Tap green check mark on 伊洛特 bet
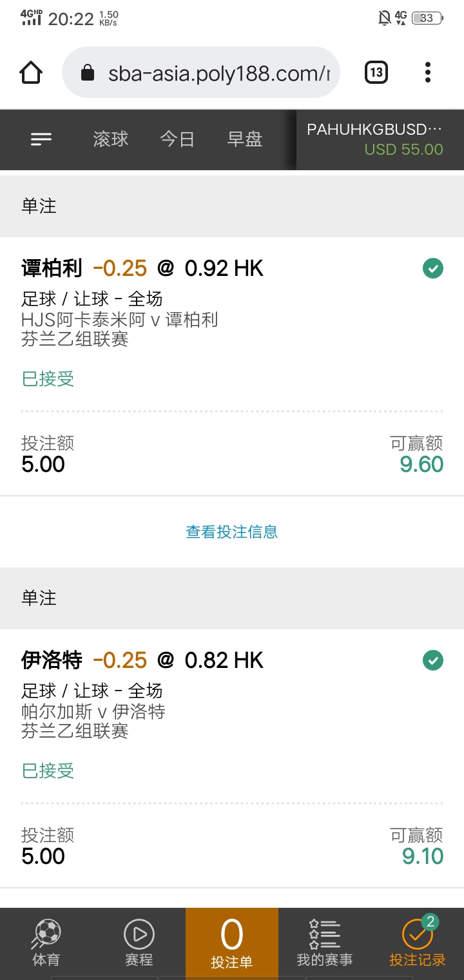Image resolution: width=464 pixels, height=980 pixels. point(433,660)
